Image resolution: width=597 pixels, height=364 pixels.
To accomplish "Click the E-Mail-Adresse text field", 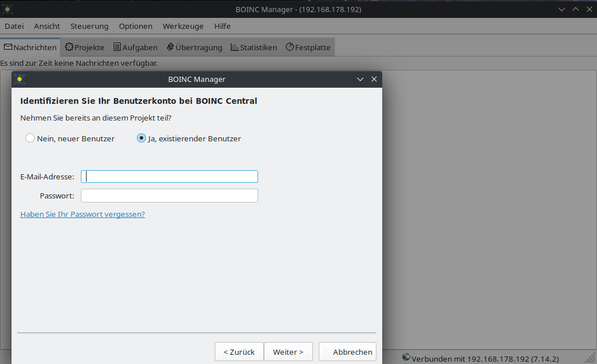I will [169, 177].
